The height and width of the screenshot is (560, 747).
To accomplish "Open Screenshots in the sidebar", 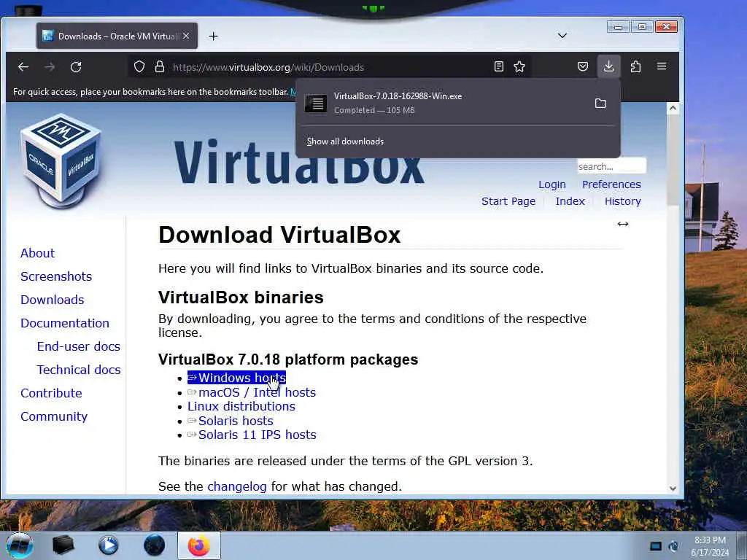I will tap(56, 276).
